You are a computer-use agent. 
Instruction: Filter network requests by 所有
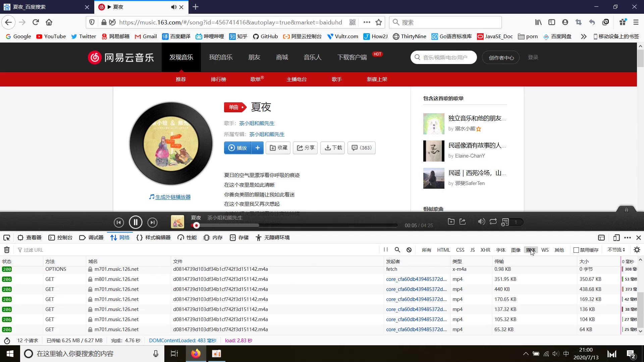(x=426, y=250)
